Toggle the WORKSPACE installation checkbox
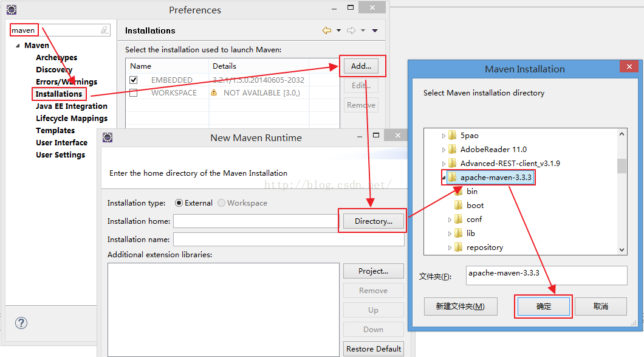Viewport: 644px width, 357px height. click(134, 92)
